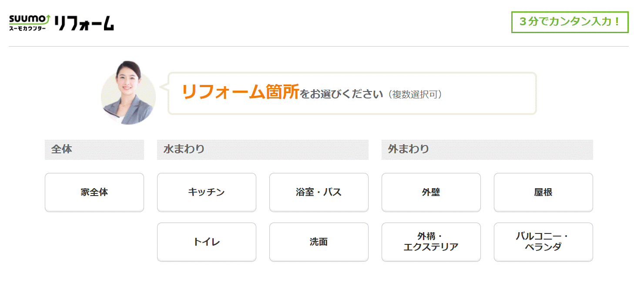Select the キッチン option
The image size is (644, 284).
coord(207,192)
